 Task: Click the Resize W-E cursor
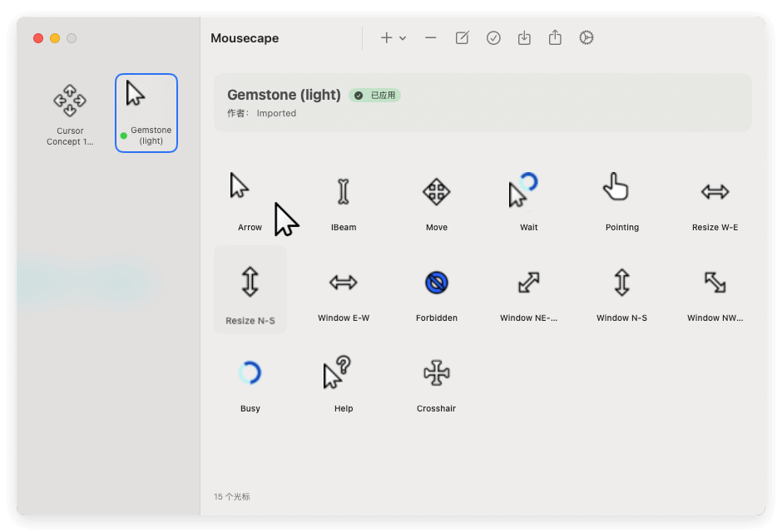715,199
